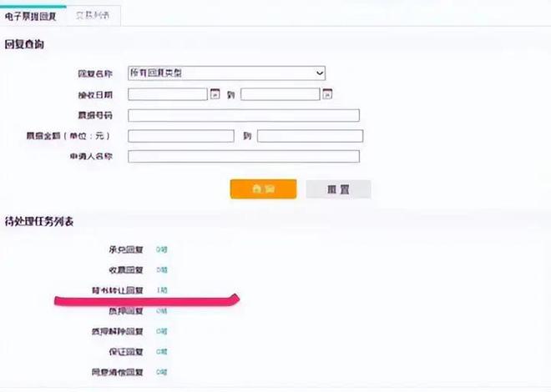Viewport: 551px width, 392px height.
Task: Click the 保证回复 task label
Action: click(126, 352)
